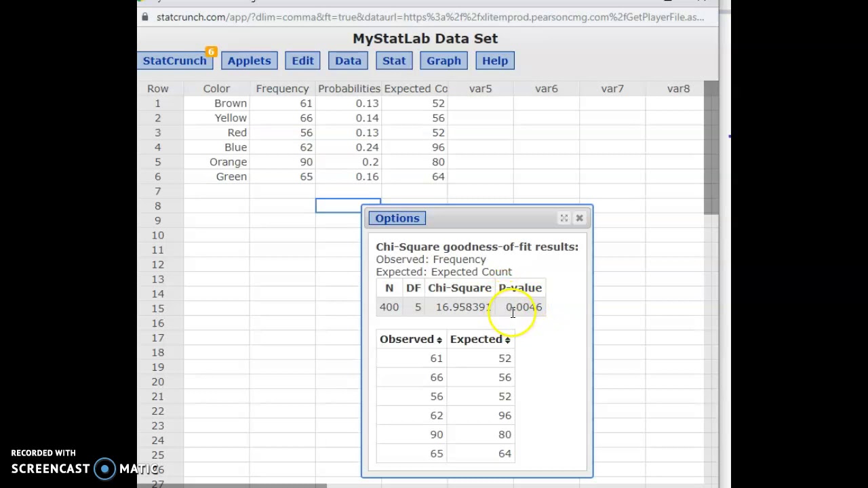Click the orange notification badge on StatCrunch
Screen dimensions: 868x488
tap(211, 52)
